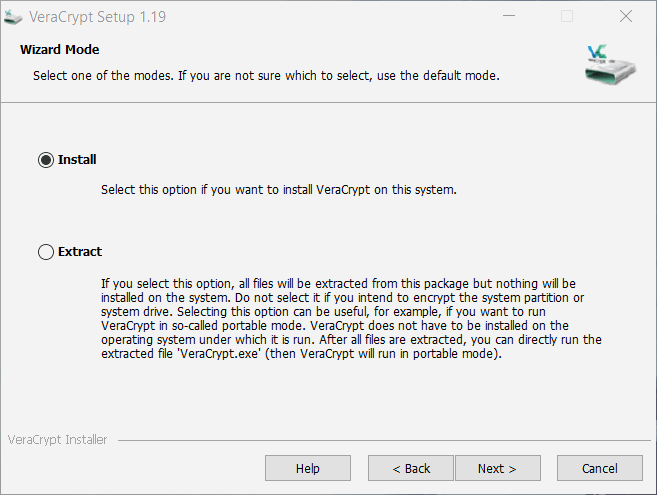Screen dimensions: 657x495
Task: Open the Help button
Action: [x=307, y=468]
